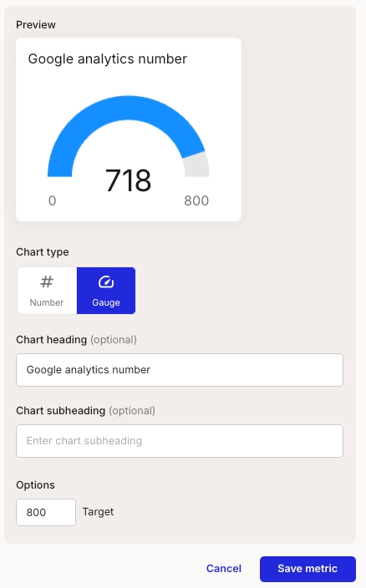This screenshot has width=366, height=588.
Task: Click the Target value field showing 800
Action: click(x=46, y=512)
